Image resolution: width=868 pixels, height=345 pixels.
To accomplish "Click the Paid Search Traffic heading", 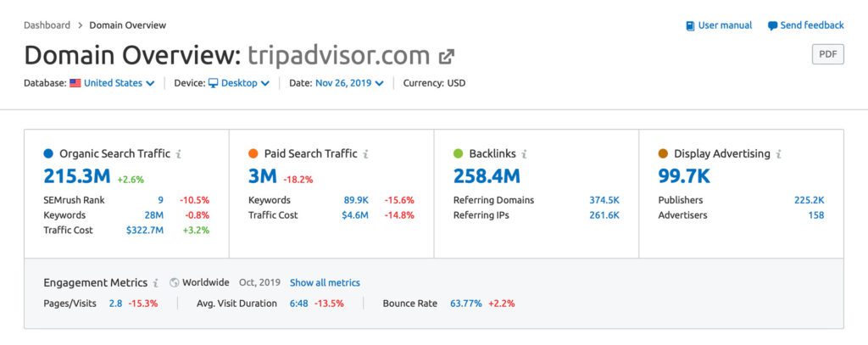I will pos(310,153).
